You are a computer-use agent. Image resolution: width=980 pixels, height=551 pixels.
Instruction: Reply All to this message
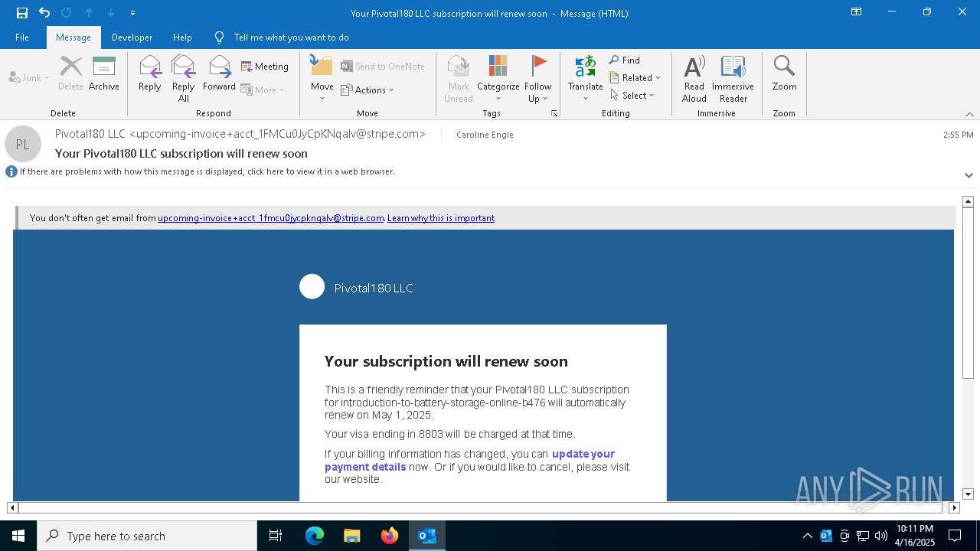pos(184,78)
